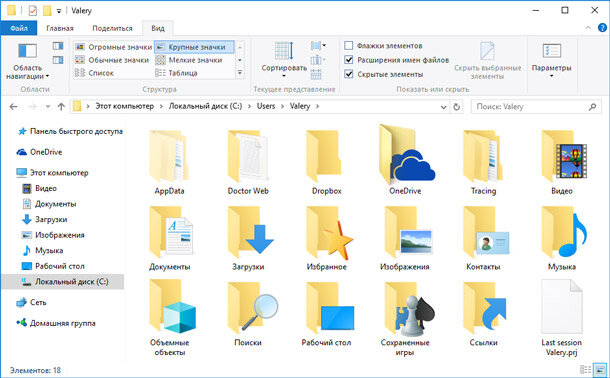Viewport: 610px width, 378px height.
Task: Toggle the details pane icon
Action: click(x=58, y=60)
